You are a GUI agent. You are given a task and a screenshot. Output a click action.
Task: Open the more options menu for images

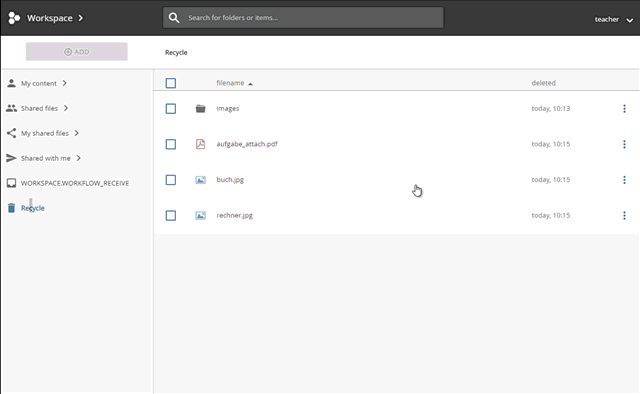(x=624, y=109)
